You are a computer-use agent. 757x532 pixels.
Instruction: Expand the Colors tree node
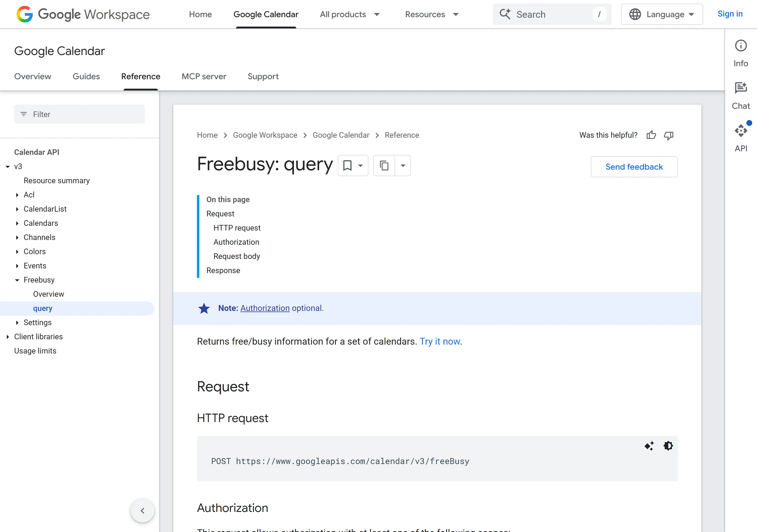coord(17,252)
